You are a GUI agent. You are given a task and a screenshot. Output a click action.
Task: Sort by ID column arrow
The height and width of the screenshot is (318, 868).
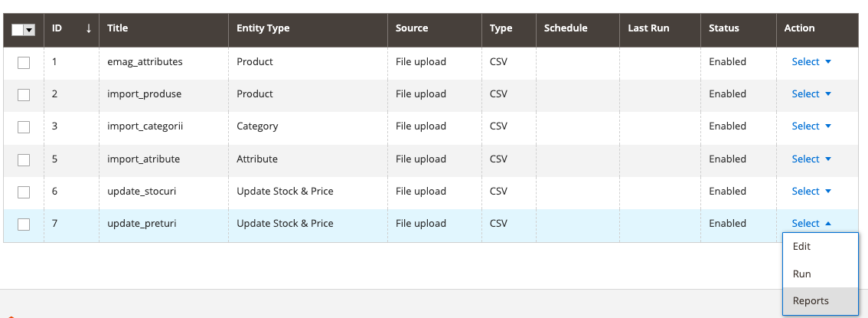pos(89,28)
